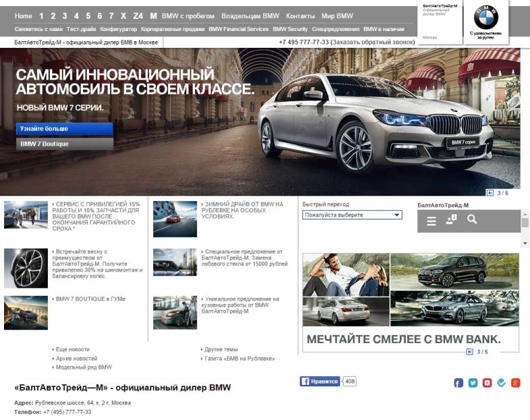
Task: Open Зимний драйв от BMW news item
Action: pyautogui.click(x=242, y=211)
